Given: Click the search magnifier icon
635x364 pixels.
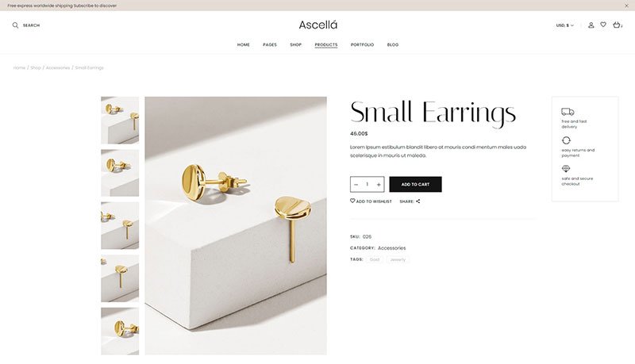Looking at the screenshot, I should [15, 25].
